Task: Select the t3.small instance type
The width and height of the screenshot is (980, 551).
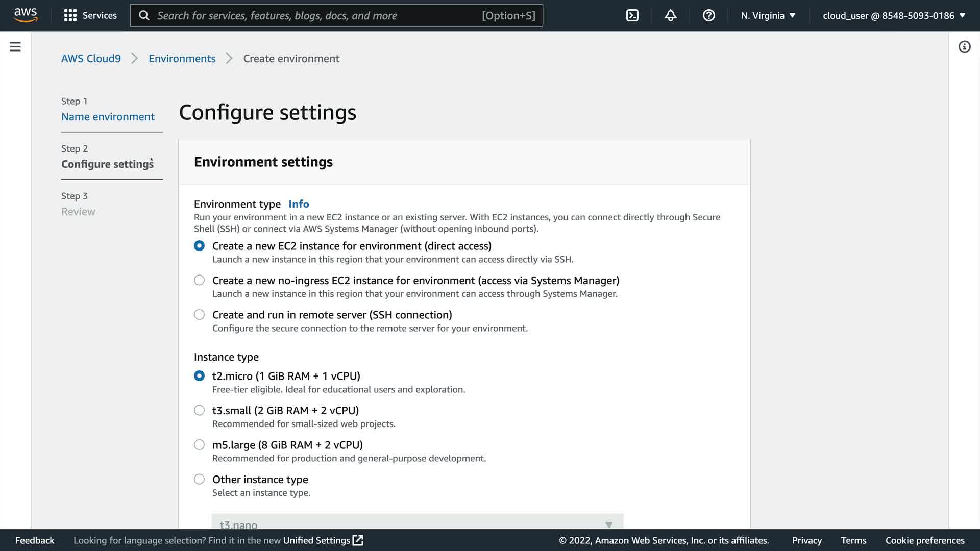Action: [199, 410]
